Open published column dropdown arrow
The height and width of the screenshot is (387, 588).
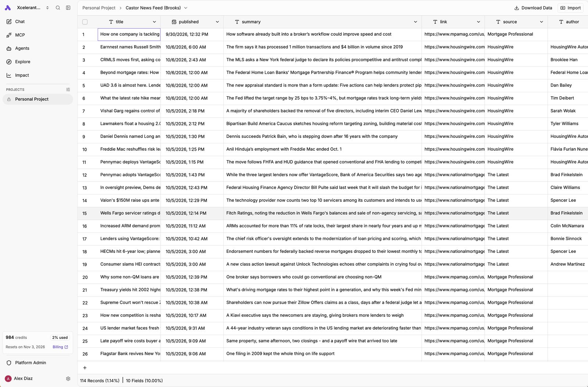tap(217, 22)
